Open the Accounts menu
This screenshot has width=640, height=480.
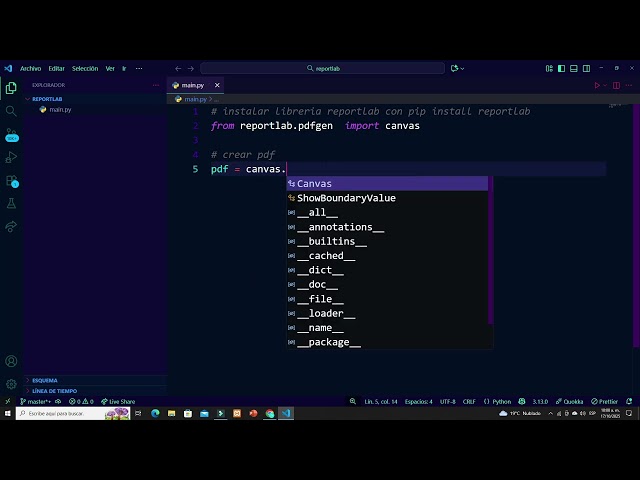click(11, 361)
